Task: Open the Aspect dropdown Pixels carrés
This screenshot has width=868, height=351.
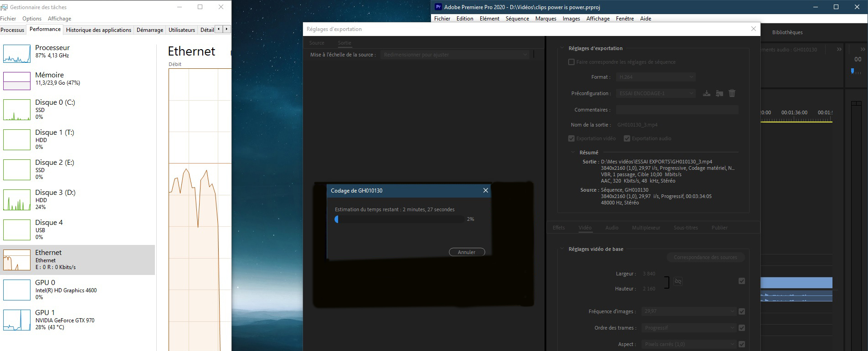Action: click(689, 344)
